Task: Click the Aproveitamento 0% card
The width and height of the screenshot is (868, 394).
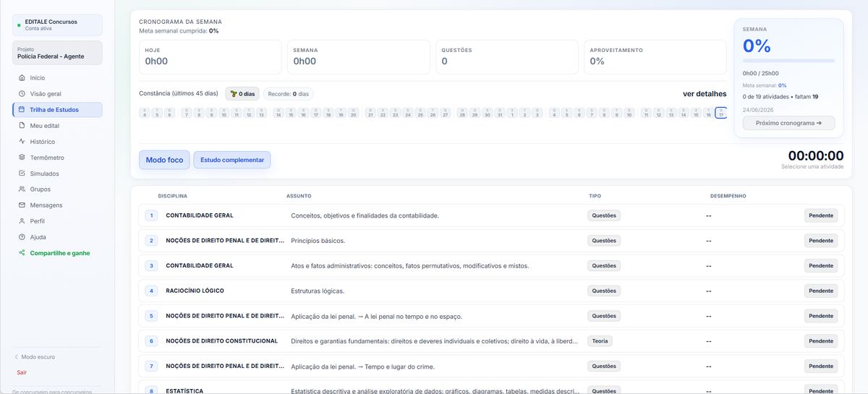Action: [x=655, y=57]
